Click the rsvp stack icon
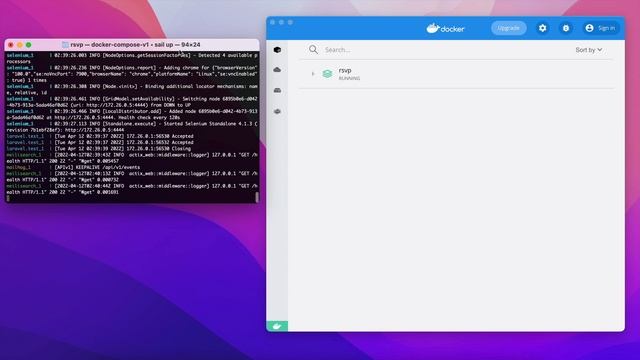The width and height of the screenshot is (640, 360). tap(327, 74)
